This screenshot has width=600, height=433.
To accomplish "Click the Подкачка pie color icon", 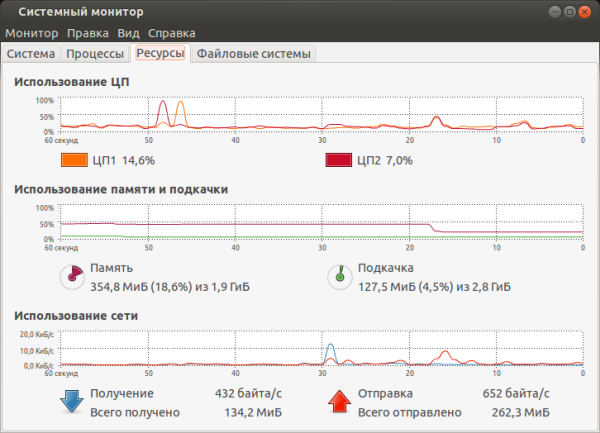I will [x=340, y=277].
